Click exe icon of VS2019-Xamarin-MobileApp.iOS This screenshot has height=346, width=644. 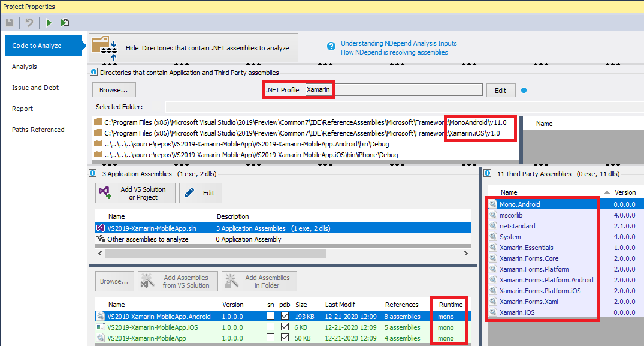coord(101,327)
